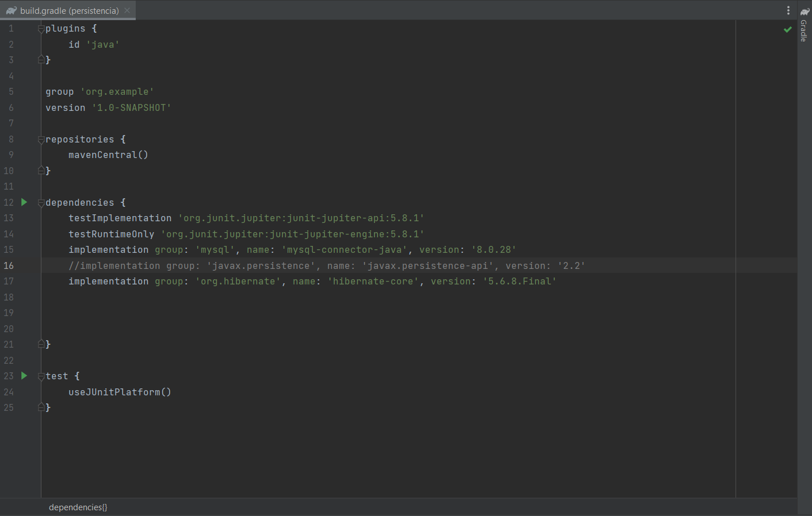Place cursor on 'org.example' string

point(117,91)
